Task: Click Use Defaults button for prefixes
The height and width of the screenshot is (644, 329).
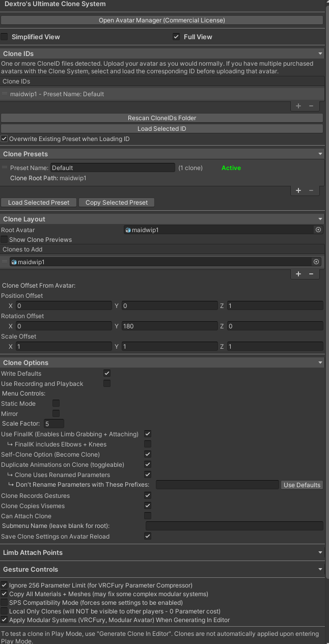Action: pos(302,485)
